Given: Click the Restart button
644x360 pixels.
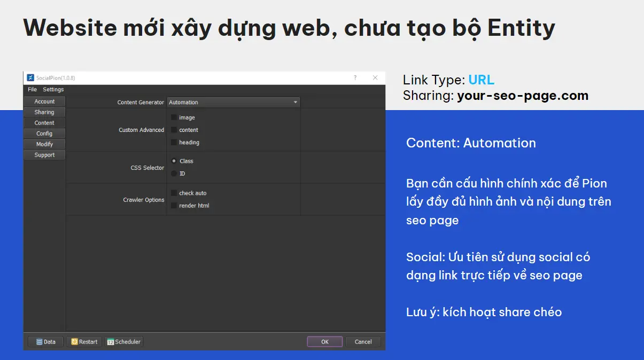Looking at the screenshot, I should click(84, 342).
